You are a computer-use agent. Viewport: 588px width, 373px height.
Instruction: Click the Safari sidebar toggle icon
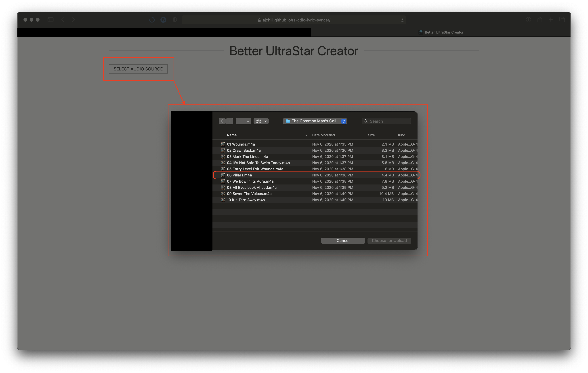pos(50,20)
